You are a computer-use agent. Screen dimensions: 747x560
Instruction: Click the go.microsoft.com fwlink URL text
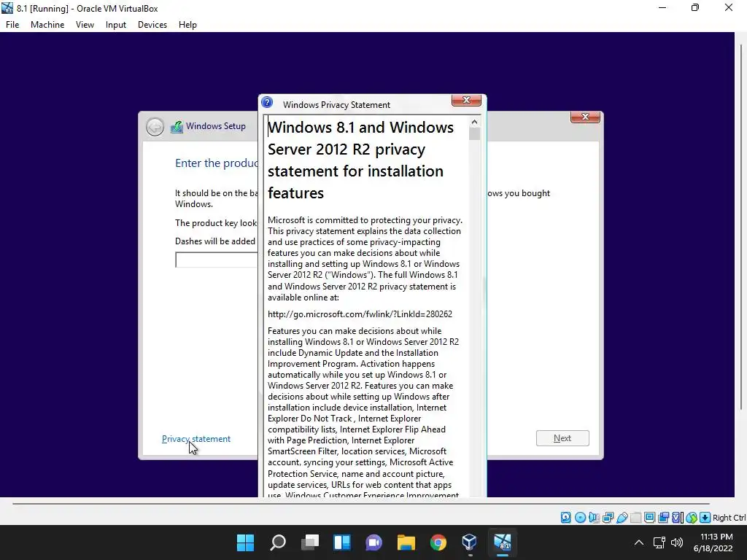pos(360,314)
